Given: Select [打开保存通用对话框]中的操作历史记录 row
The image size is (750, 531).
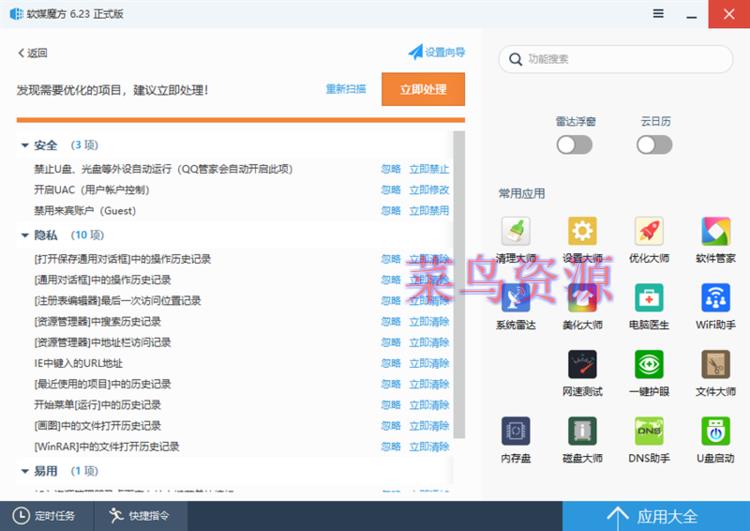Looking at the screenshot, I should pyautogui.click(x=234, y=259).
